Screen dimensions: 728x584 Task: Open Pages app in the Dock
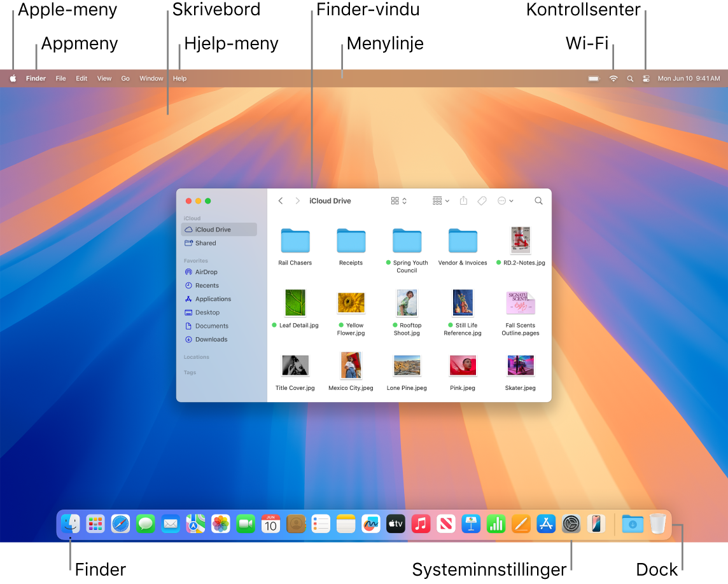point(521,524)
